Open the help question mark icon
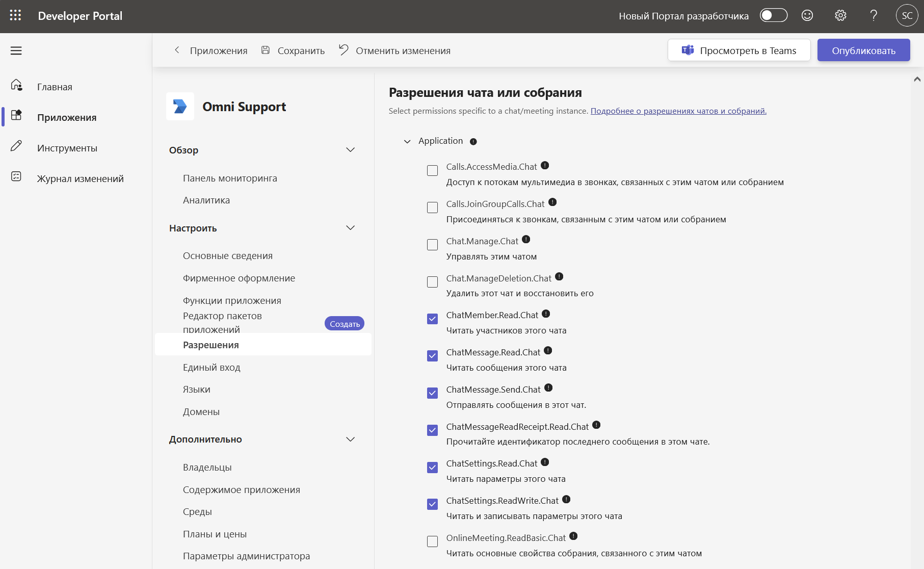The image size is (924, 569). (x=874, y=15)
